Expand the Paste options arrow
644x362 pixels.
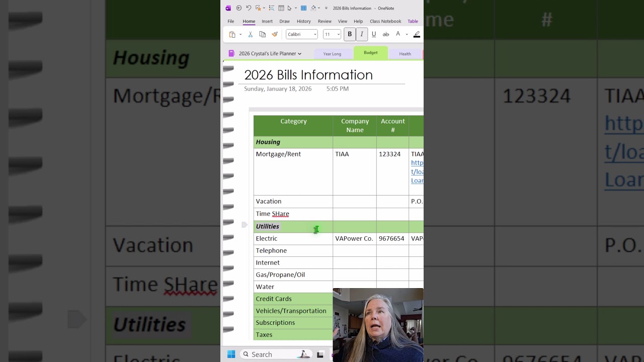pyautogui.click(x=240, y=34)
